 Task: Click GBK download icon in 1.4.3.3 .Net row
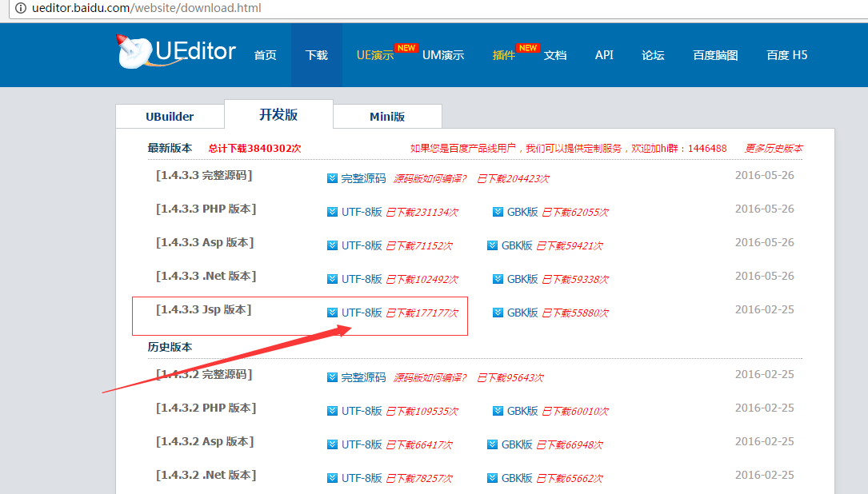point(498,279)
